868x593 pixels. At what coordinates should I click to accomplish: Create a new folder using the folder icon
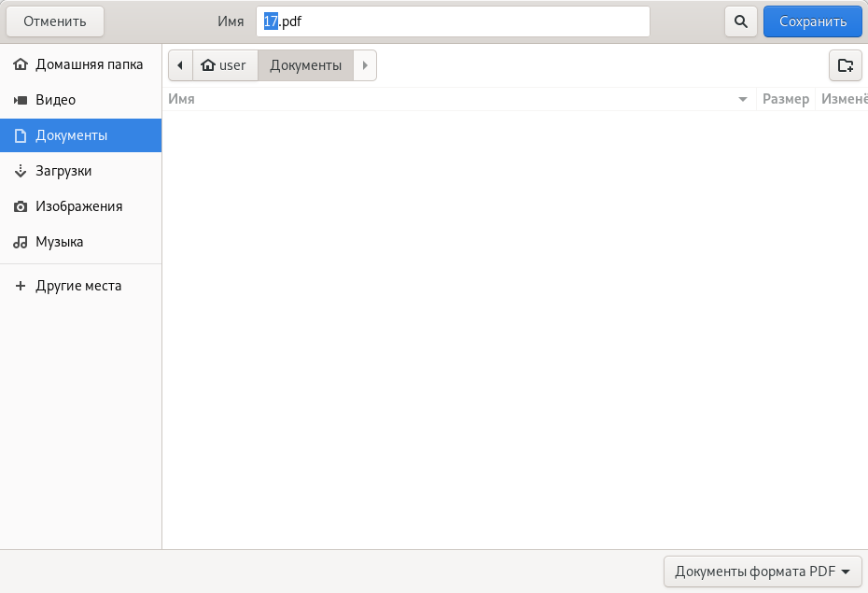point(845,65)
